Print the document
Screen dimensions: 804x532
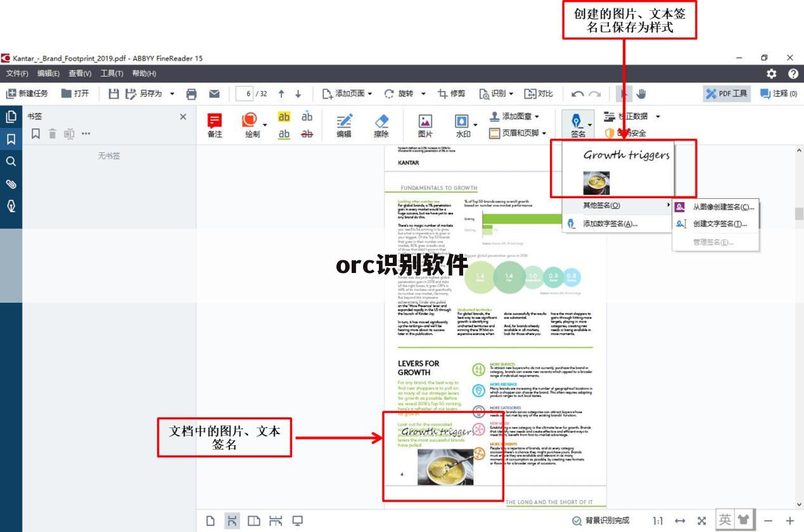click(x=191, y=94)
